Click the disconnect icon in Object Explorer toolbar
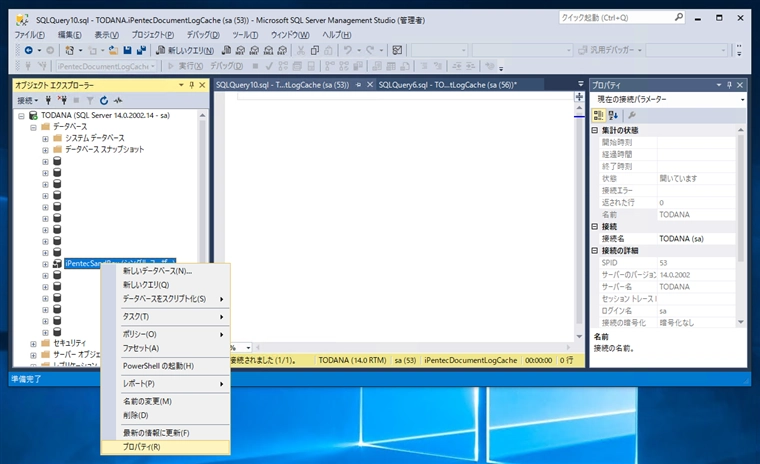The image size is (760, 464). click(x=63, y=100)
